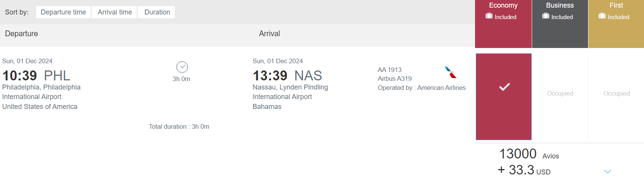Select the Occupied Business fare cell
Viewport: 644px width, 179px height.
[560, 94]
